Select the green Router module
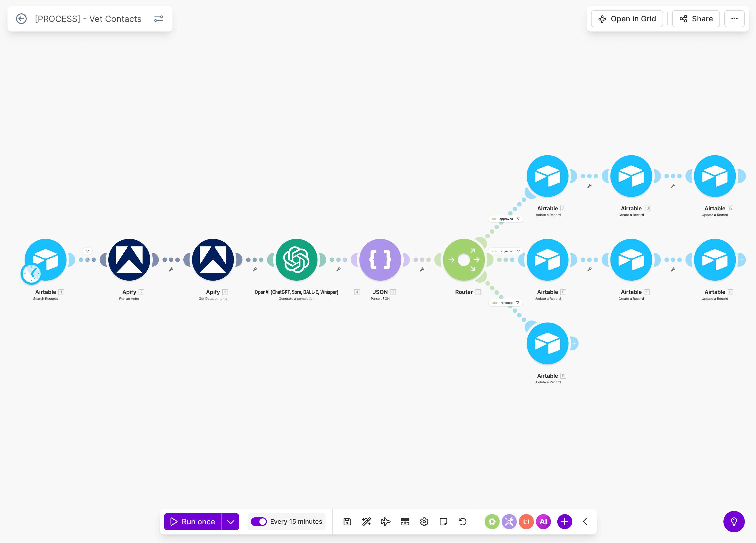The image size is (756, 543). 464,260
